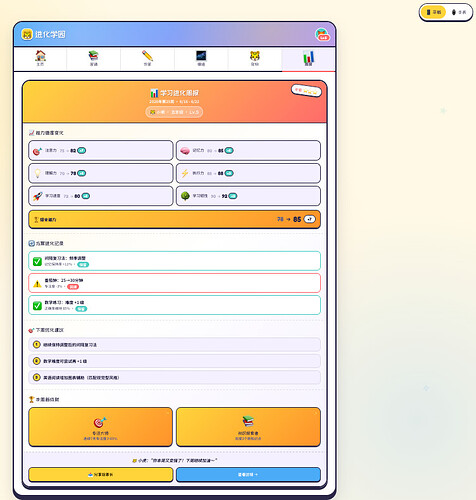The image size is (476, 500).
Task: Click the trophy icon beside new achievements heading
Action: click(32, 399)
